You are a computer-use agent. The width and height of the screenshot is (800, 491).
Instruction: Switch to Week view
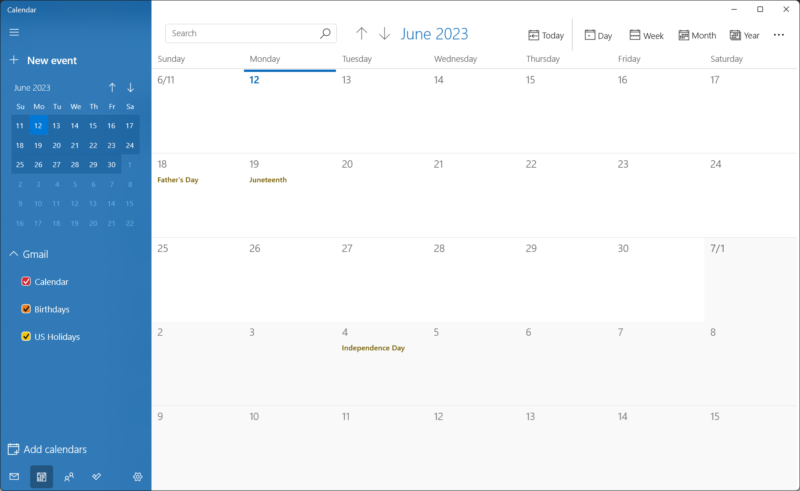646,35
